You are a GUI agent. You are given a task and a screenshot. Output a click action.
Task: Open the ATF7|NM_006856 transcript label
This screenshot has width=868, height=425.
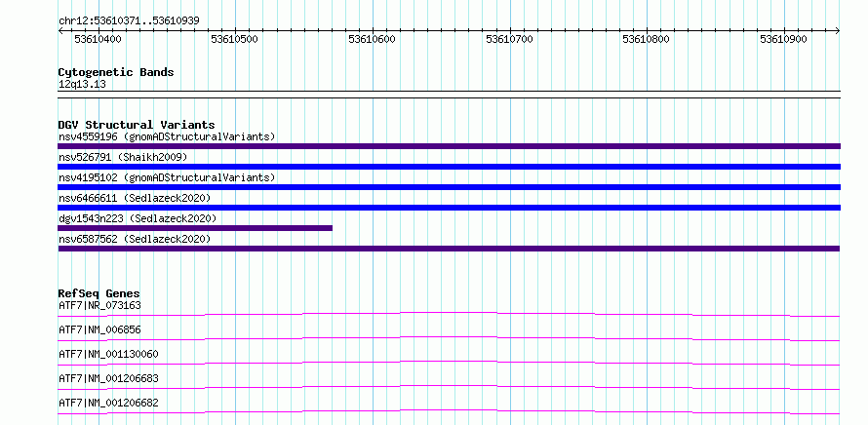tap(99, 329)
